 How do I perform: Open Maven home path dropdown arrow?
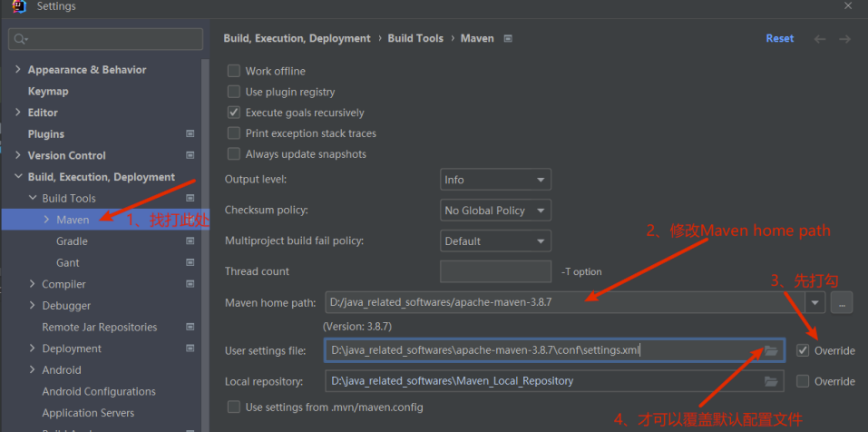click(814, 302)
